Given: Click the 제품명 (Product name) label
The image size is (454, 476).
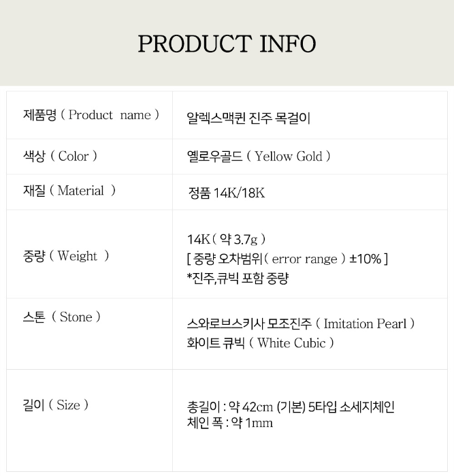Looking at the screenshot, I should (91, 115).
